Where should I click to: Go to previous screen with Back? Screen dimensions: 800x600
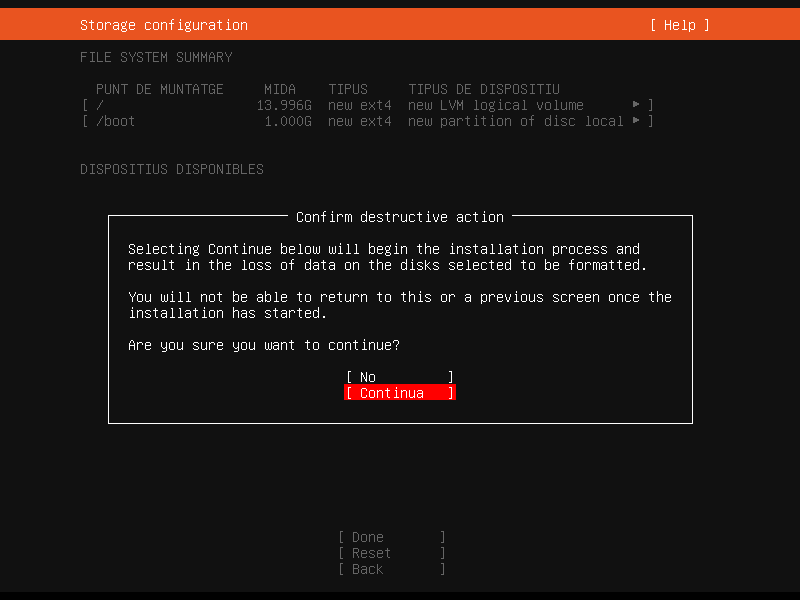[x=391, y=569]
